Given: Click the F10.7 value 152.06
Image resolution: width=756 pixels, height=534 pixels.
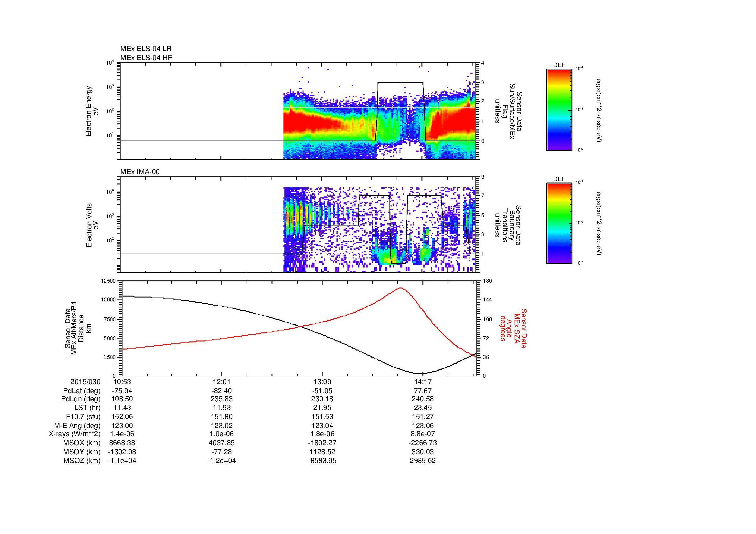Looking at the screenshot, I should tap(122, 416).
